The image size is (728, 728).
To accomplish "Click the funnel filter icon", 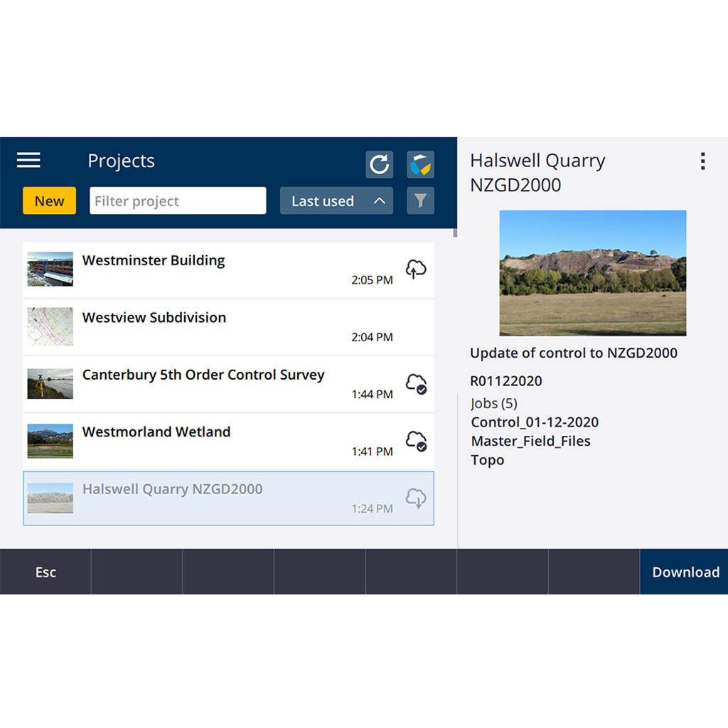I will pos(420,201).
